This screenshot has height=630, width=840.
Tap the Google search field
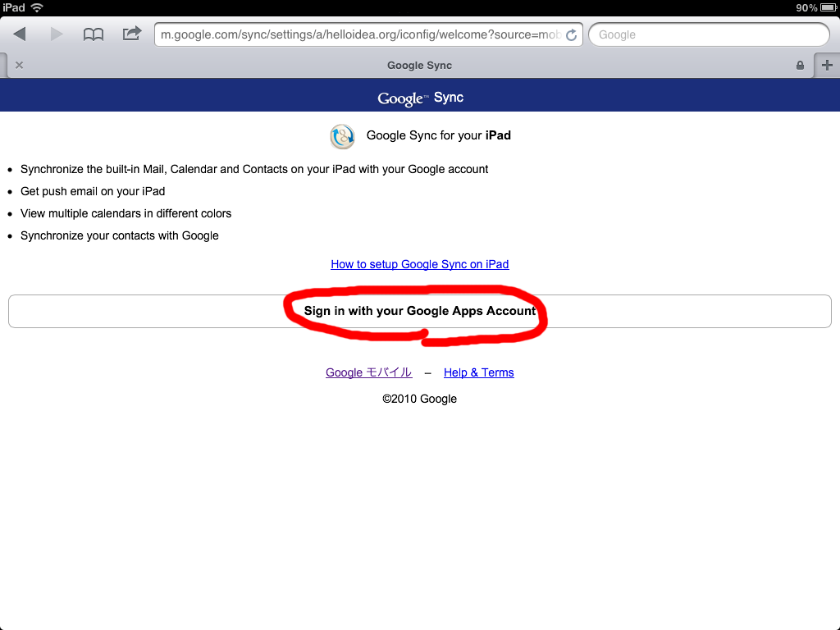click(x=709, y=34)
